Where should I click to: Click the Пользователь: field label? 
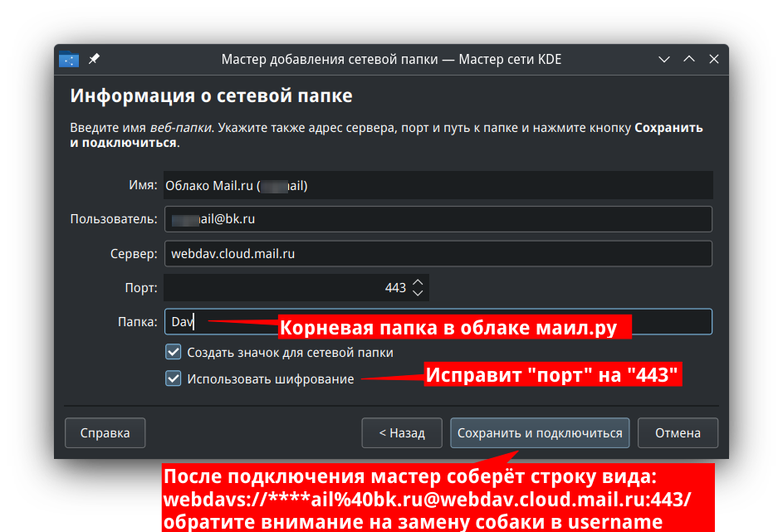pyautogui.click(x=114, y=219)
